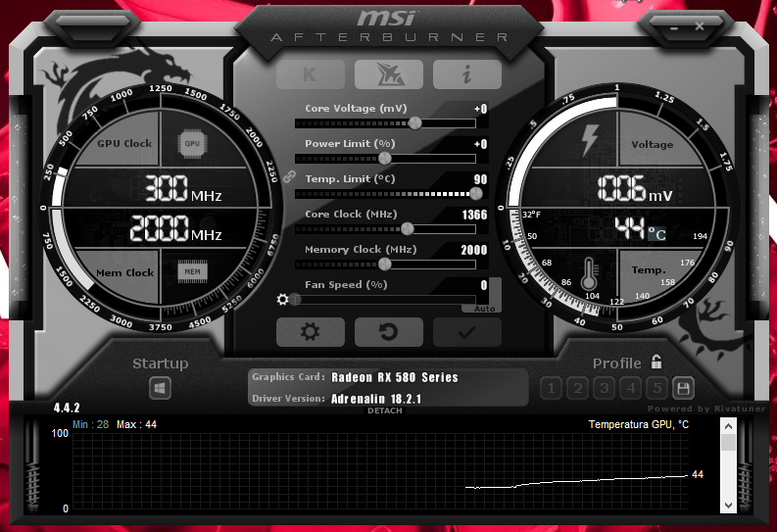Click the monitor scrollbar thumb

728,442
